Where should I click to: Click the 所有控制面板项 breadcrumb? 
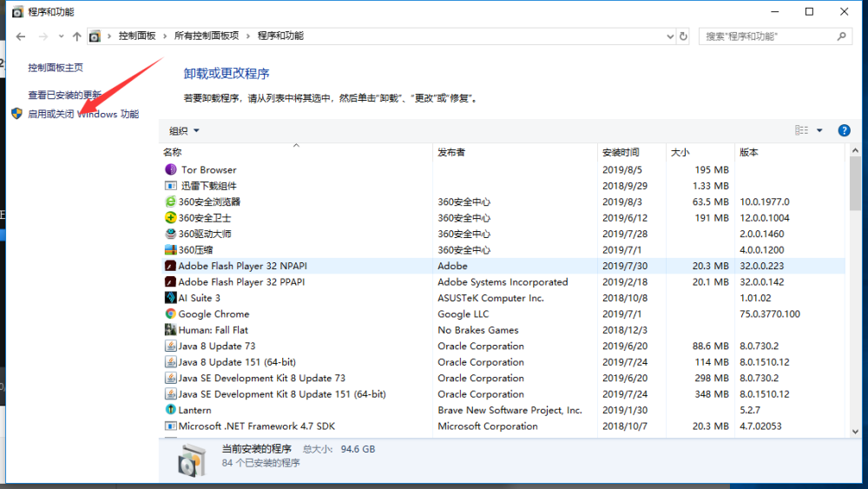(207, 36)
